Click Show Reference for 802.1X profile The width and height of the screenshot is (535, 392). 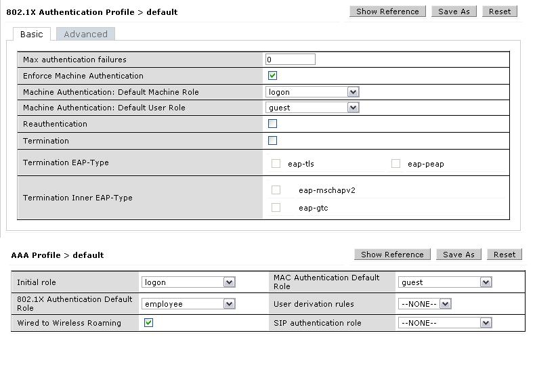pos(387,12)
